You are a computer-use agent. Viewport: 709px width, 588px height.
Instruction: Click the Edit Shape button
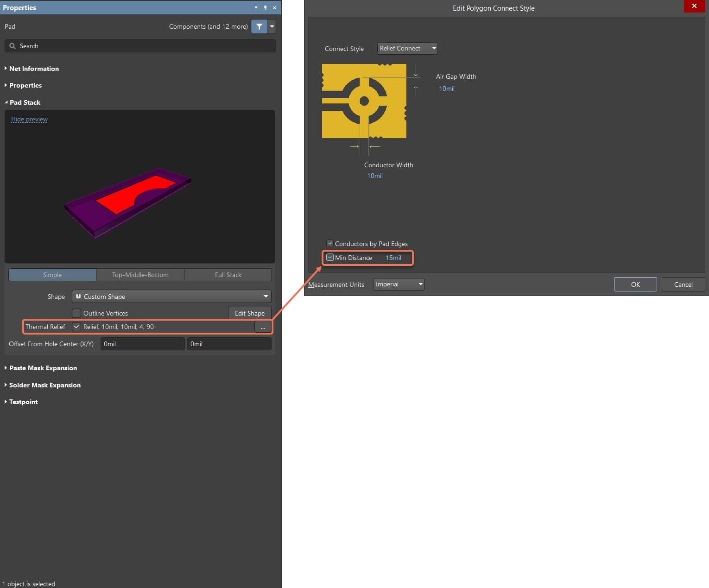coord(249,313)
